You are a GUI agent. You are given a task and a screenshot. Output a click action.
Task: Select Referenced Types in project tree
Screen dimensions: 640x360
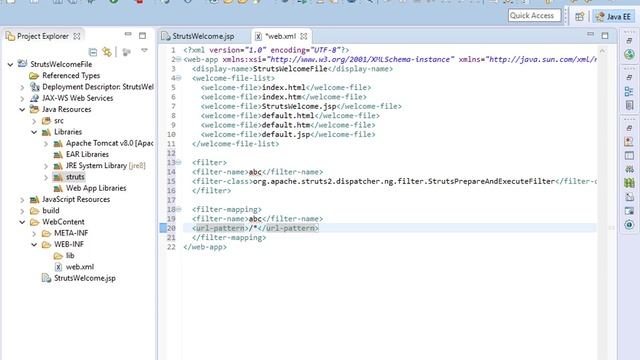pos(71,76)
